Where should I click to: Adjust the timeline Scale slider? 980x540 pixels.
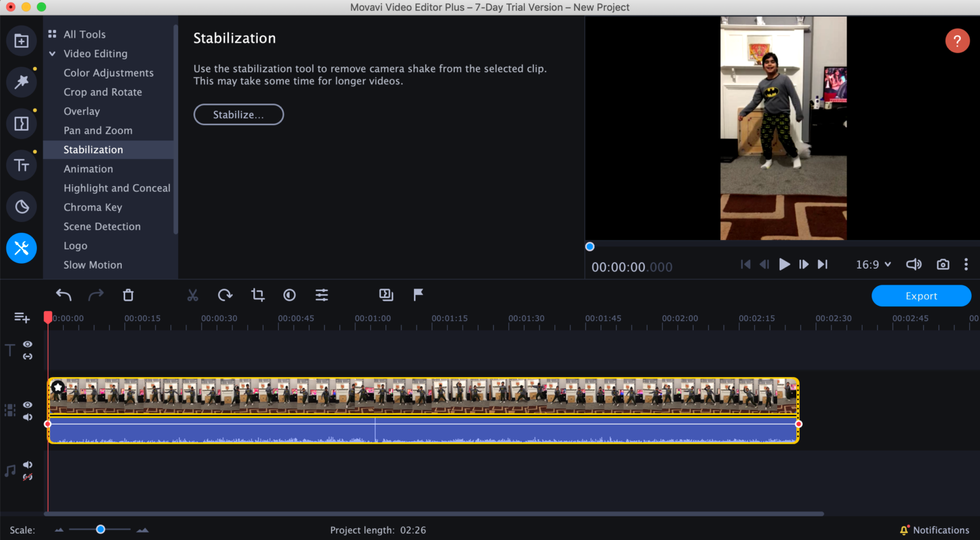tap(100, 529)
